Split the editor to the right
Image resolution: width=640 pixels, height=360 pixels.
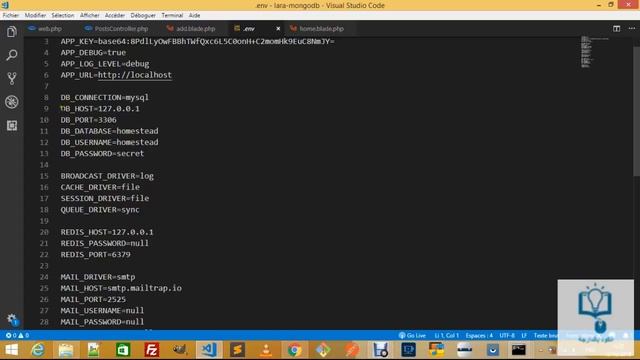click(x=616, y=29)
